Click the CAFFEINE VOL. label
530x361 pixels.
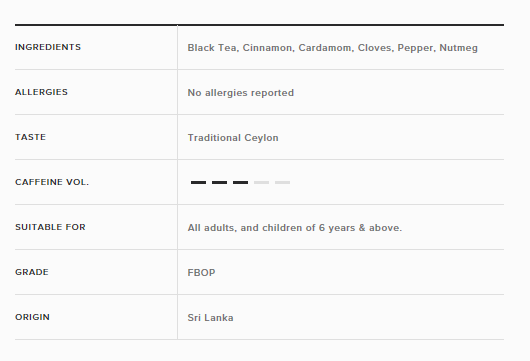point(52,182)
